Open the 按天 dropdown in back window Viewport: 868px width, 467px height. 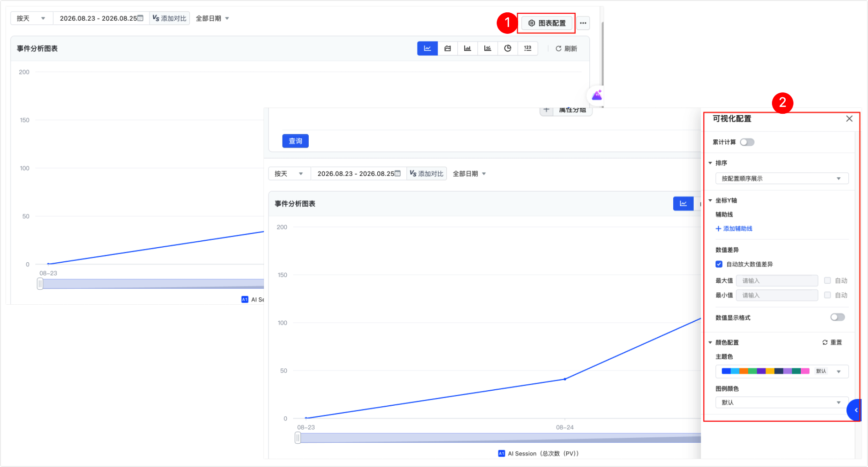click(x=32, y=18)
